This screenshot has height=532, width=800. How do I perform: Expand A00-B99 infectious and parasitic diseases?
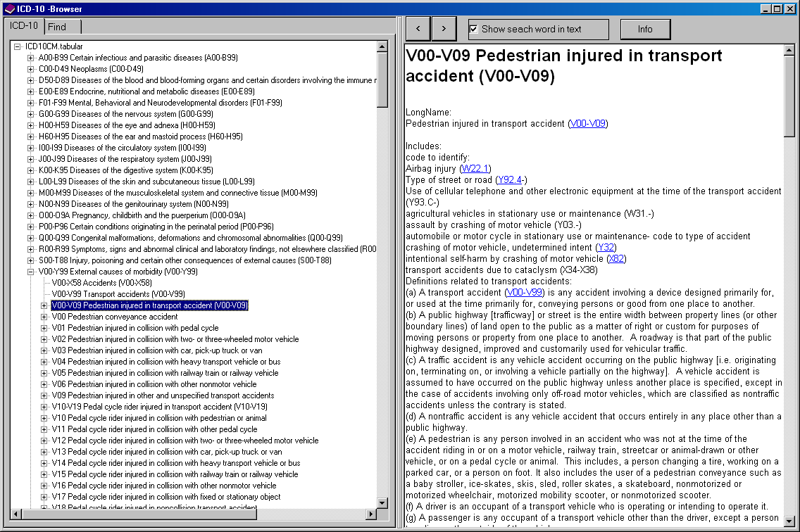coord(30,58)
